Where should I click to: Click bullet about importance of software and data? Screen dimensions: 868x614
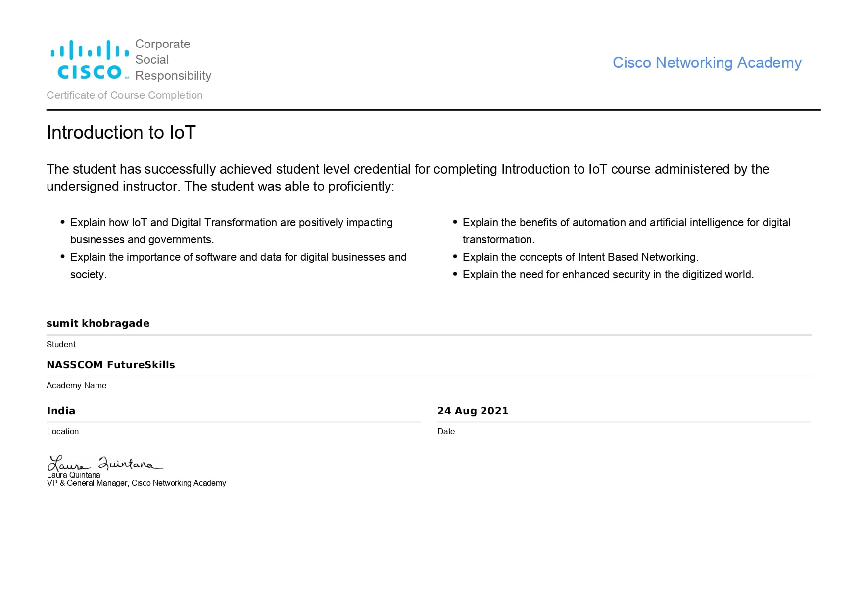238,266
